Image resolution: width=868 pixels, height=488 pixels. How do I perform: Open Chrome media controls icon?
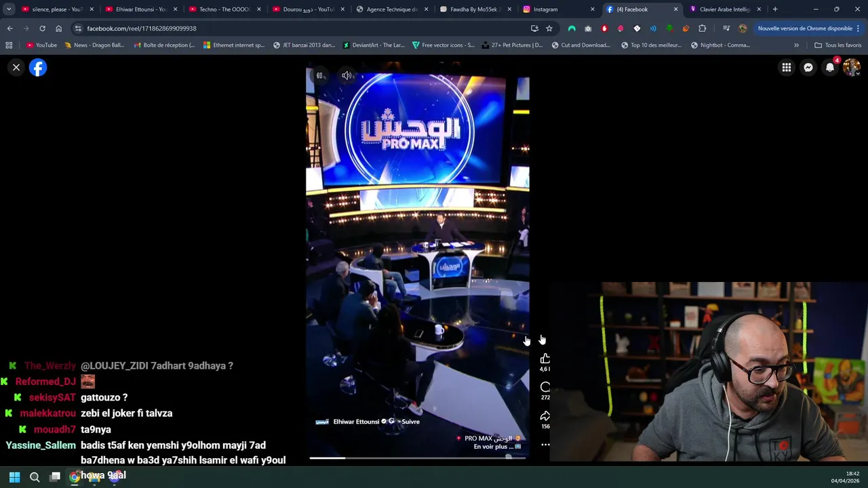point(726,28)
